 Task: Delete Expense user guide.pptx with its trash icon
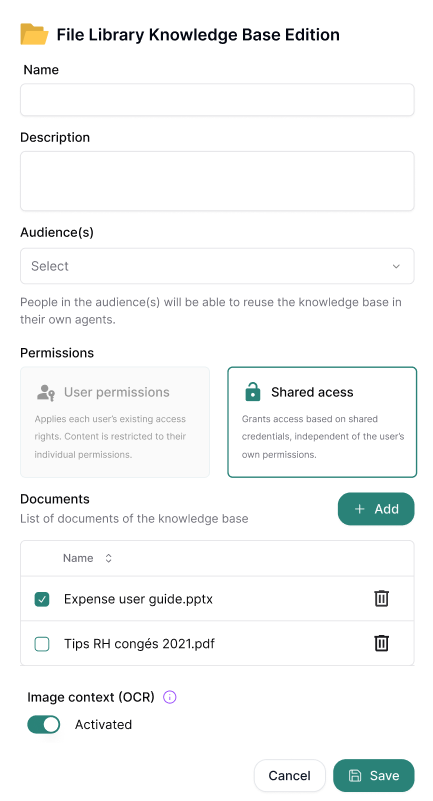(381, 598)
